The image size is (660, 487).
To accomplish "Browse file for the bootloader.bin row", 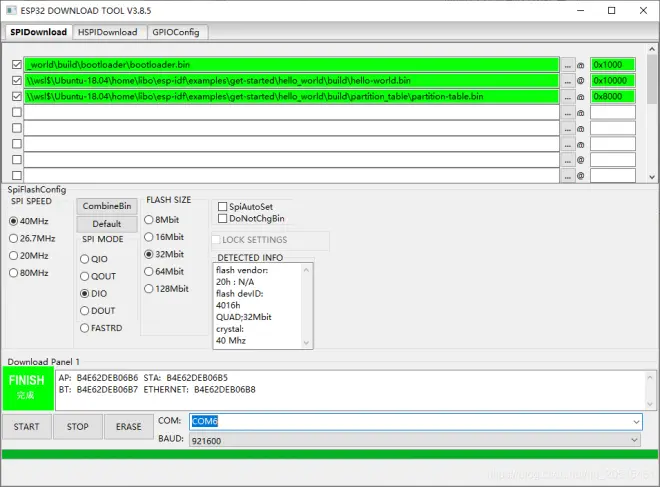I will click(567, 65).
